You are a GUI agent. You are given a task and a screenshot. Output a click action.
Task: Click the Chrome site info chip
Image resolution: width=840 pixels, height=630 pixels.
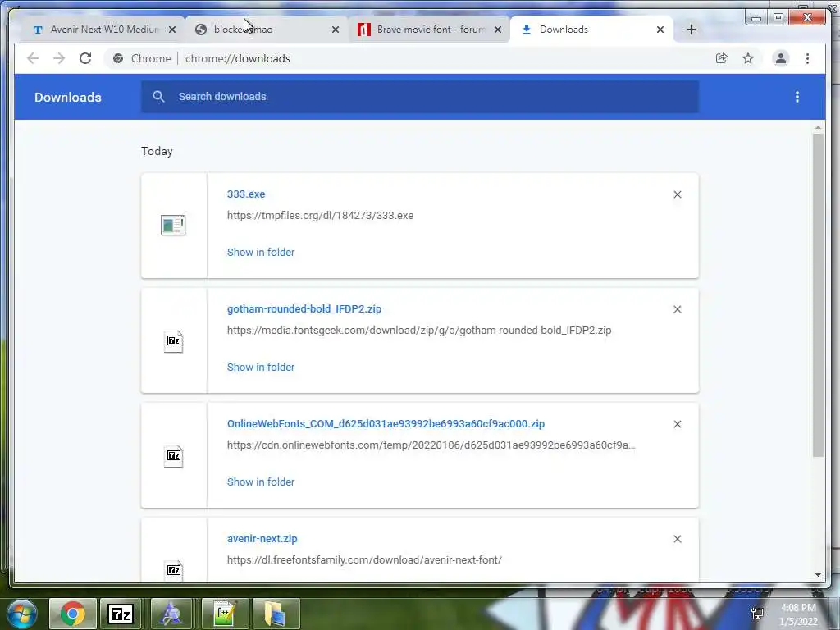tap(142, 58)
